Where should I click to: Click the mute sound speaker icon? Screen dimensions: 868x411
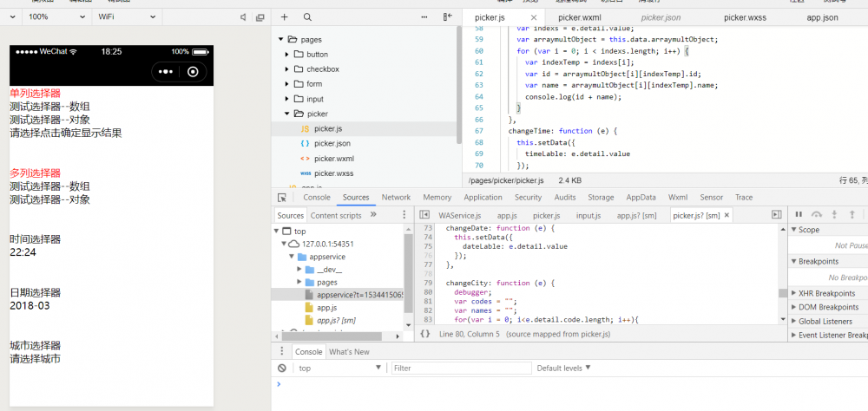(243, 16)
